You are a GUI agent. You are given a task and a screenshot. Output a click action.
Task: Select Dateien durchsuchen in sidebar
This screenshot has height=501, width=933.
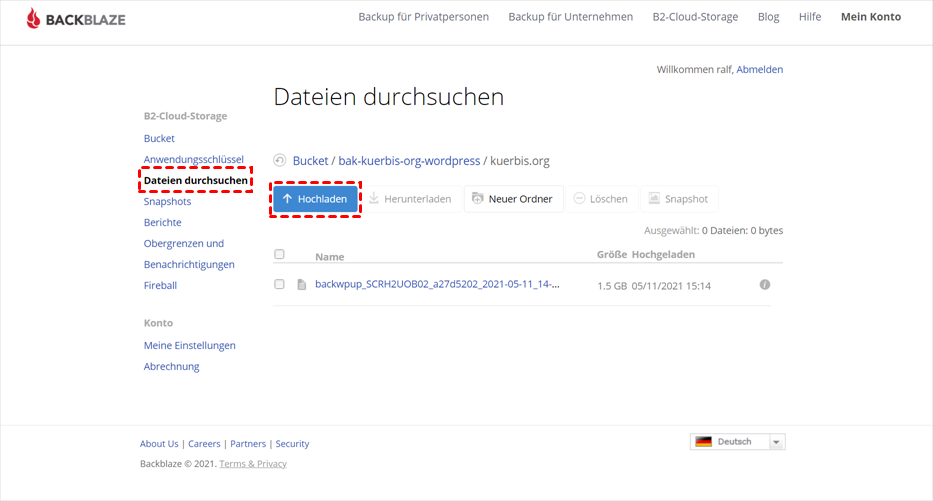[196, 180]
